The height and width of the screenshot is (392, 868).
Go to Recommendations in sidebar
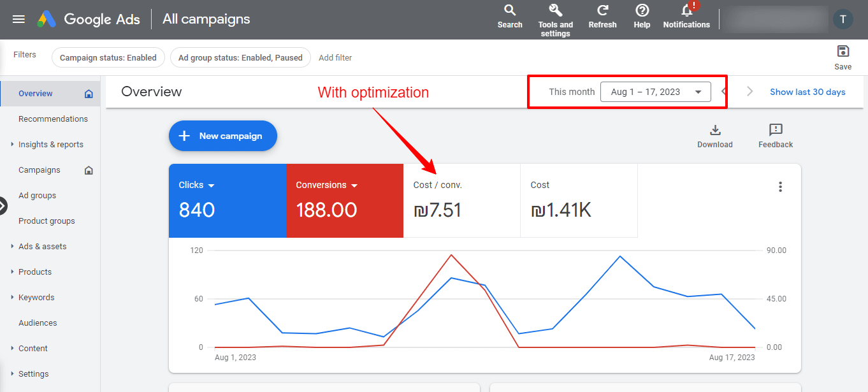(53, 119)
